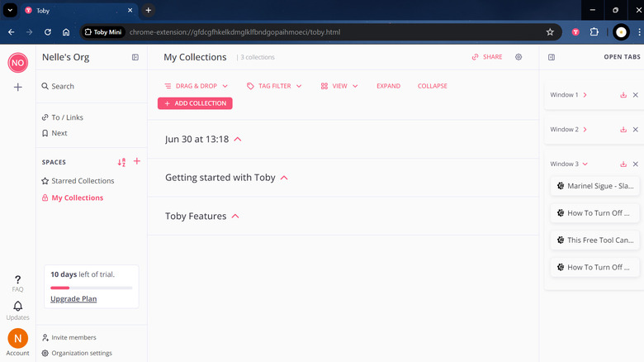Open Organization settings
The width and height of the screenshot is (644, 362).
coord(77,353)
